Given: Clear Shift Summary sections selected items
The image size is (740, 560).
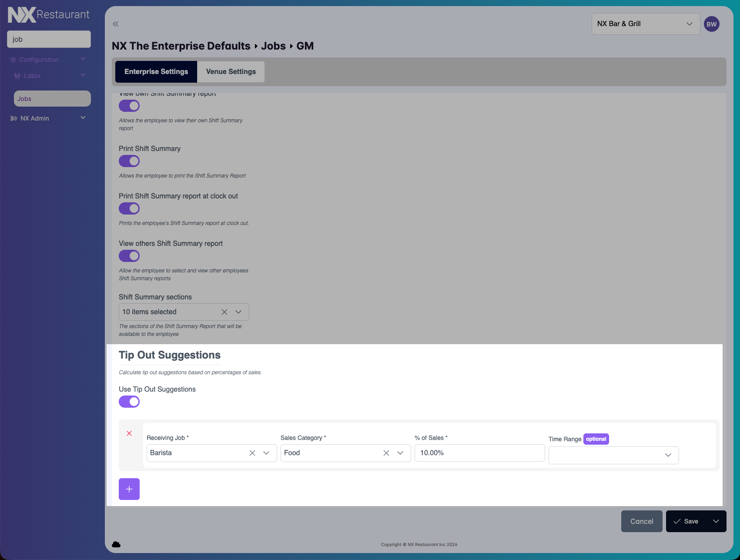Looking at the screenshot, I should [x=224, y=312].
